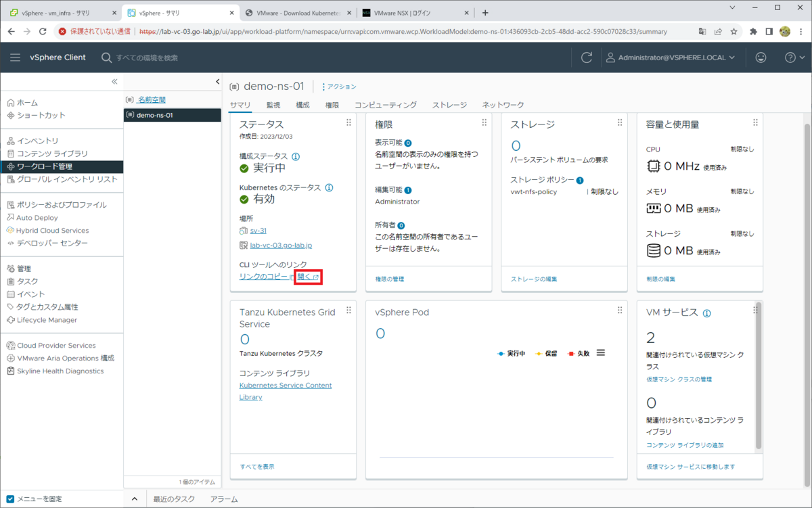
Task: Switch to the ネットワーク tab
Action: [x=503, y=105]
